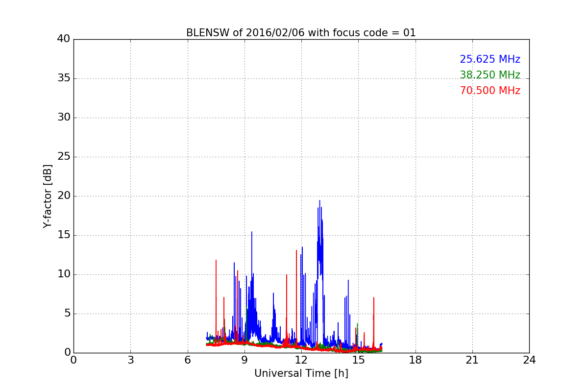588x392 pixels.
Task: Click the y-axis tick label 20
Action: (x=64, y=196)
